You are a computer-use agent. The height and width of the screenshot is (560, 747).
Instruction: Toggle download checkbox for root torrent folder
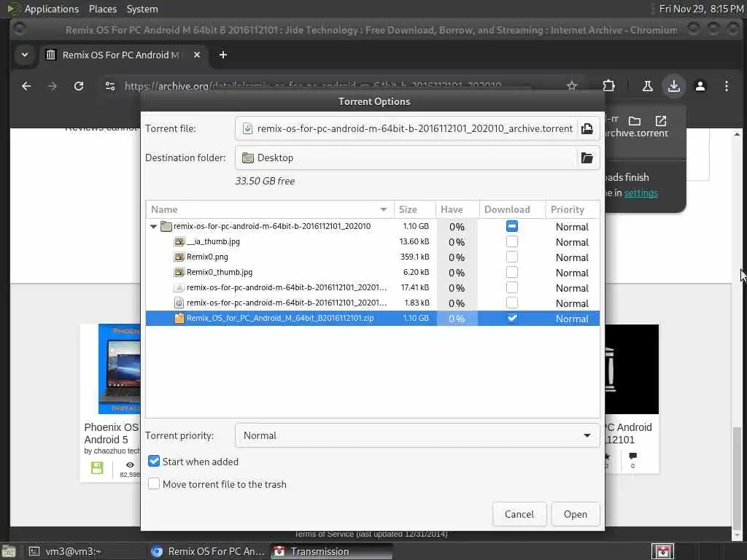click(511, 226)
